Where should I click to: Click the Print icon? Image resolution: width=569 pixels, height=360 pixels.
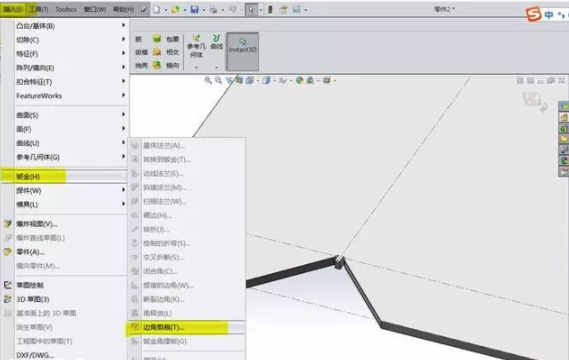[x=213, y=9]
